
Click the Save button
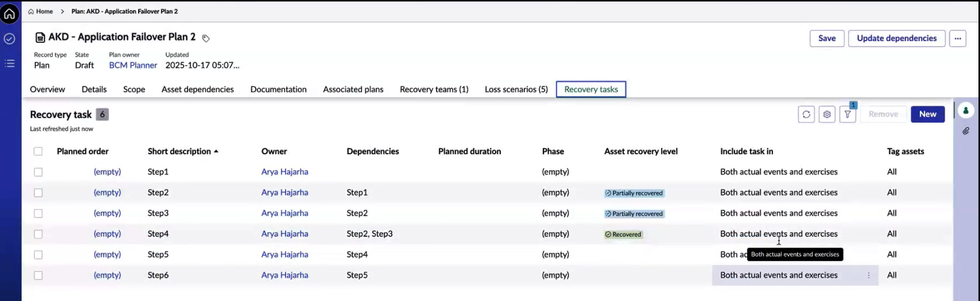(827, 38)
